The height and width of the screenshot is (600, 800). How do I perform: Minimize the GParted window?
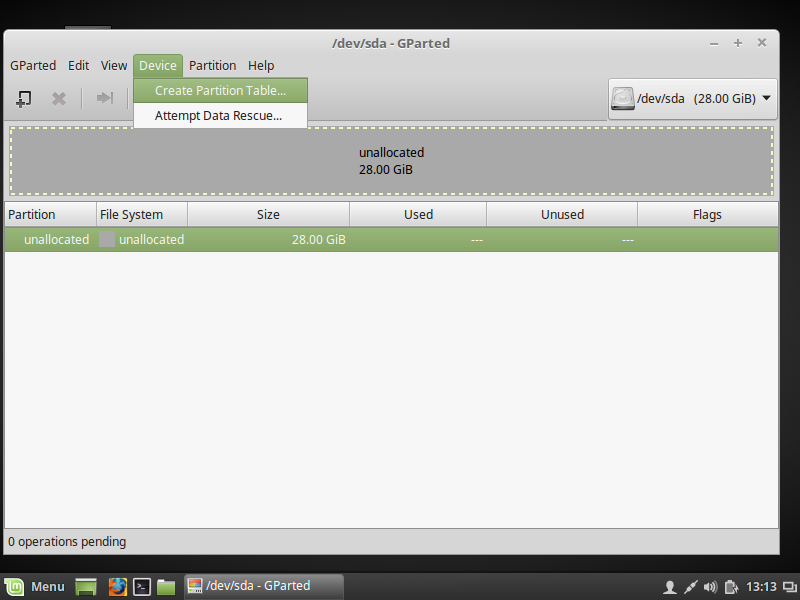(714, 44)
